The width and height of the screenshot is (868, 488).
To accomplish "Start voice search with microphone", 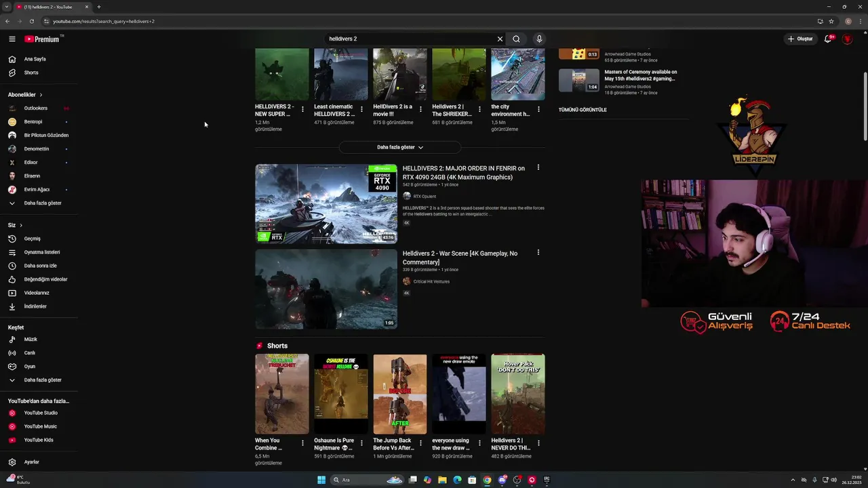I will [x=539, y=39].
